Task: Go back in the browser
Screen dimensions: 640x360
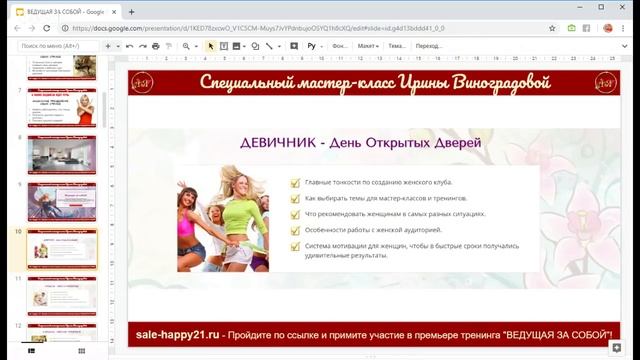Action: (17, 28)
